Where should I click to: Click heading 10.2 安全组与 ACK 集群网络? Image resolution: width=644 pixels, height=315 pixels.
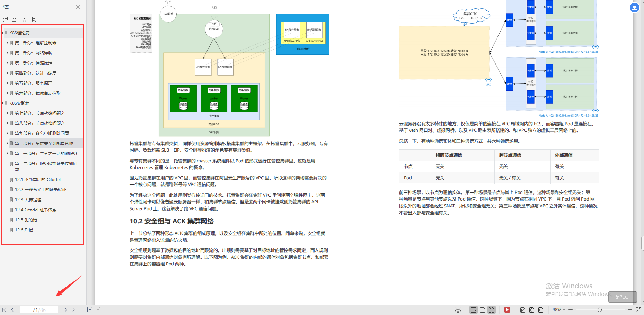(171, 221)
